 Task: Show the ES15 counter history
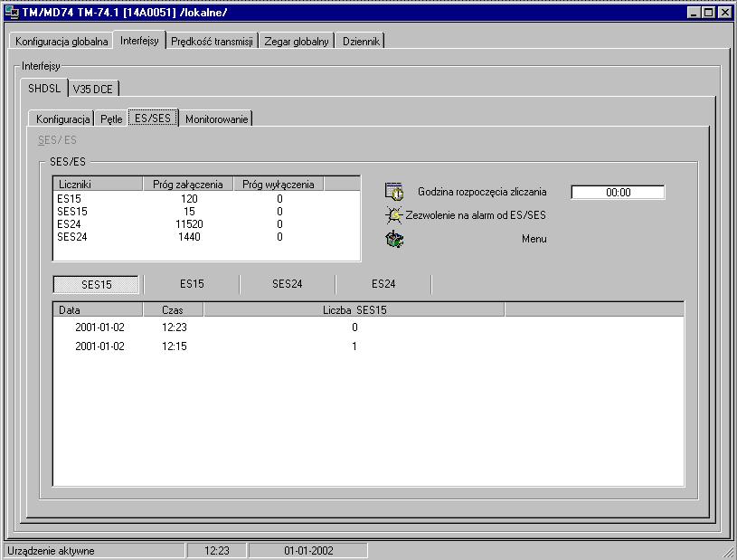tap(192, 284)
